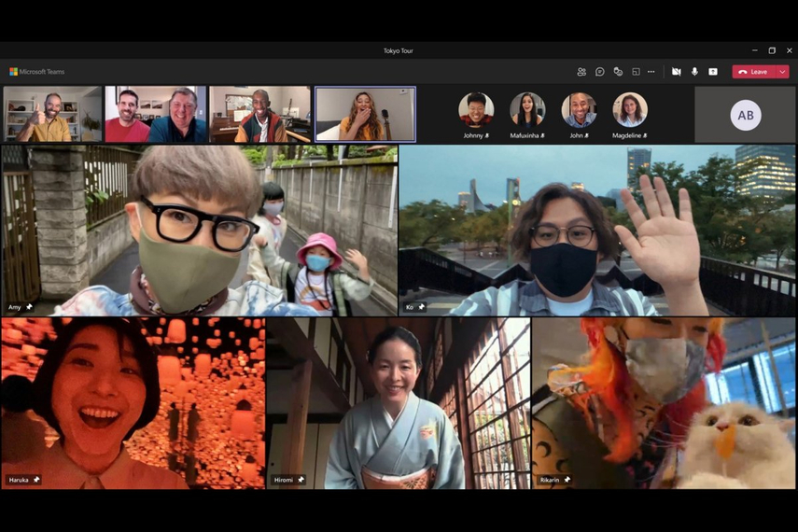Click the rooms icon in the toolbar
Screen dimensions: 798x532
coord(635,72)
